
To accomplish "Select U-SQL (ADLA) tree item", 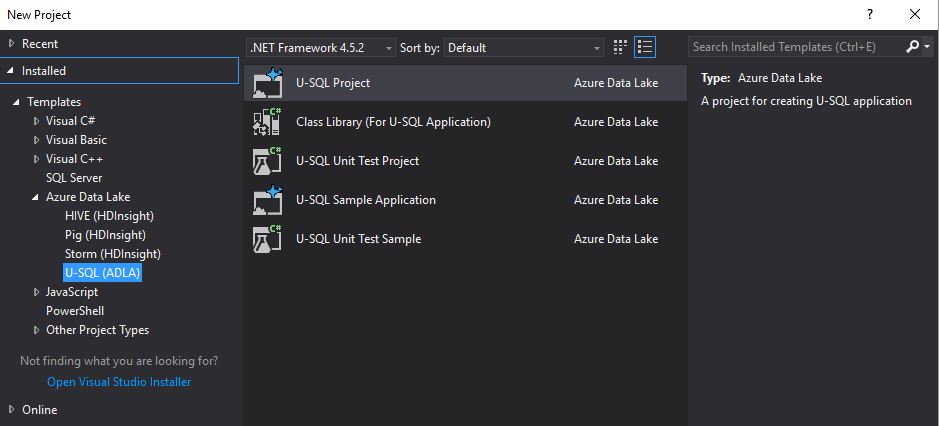I will tap(102, 273).
